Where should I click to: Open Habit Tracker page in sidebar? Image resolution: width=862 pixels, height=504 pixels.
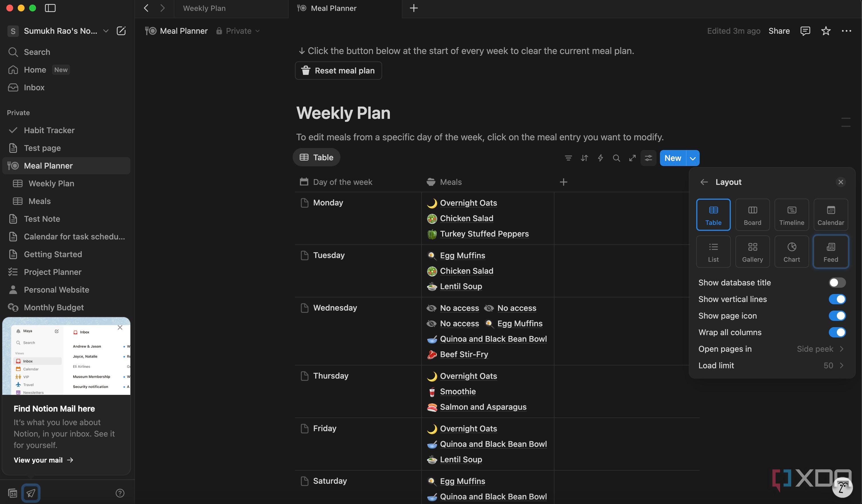click(x=66, y=130)
